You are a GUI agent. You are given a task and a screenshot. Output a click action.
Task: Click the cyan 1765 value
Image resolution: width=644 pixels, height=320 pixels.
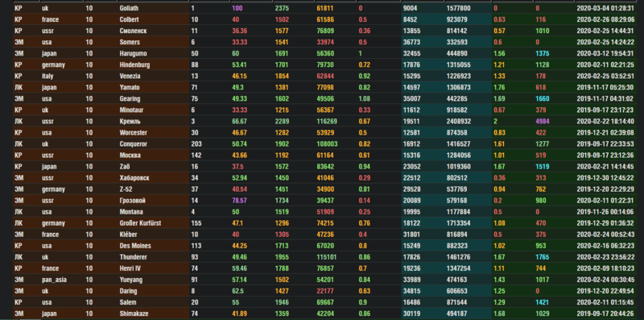[543, 257]
